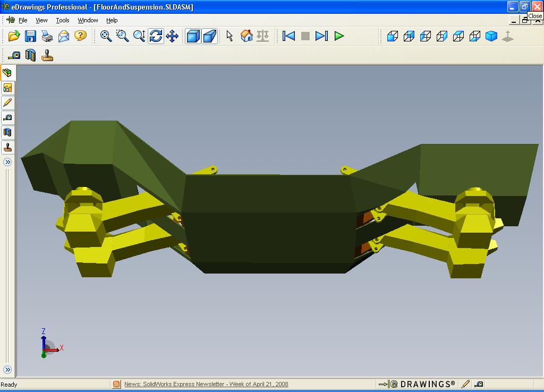
Task: Click the Home view house icon
Action: click(x=246, y=36)
